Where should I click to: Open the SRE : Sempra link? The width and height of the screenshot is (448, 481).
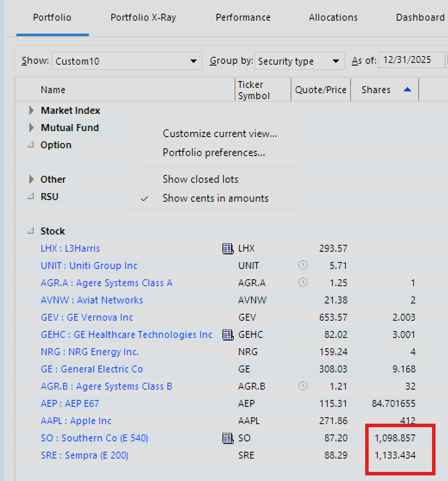pos(85,455)
